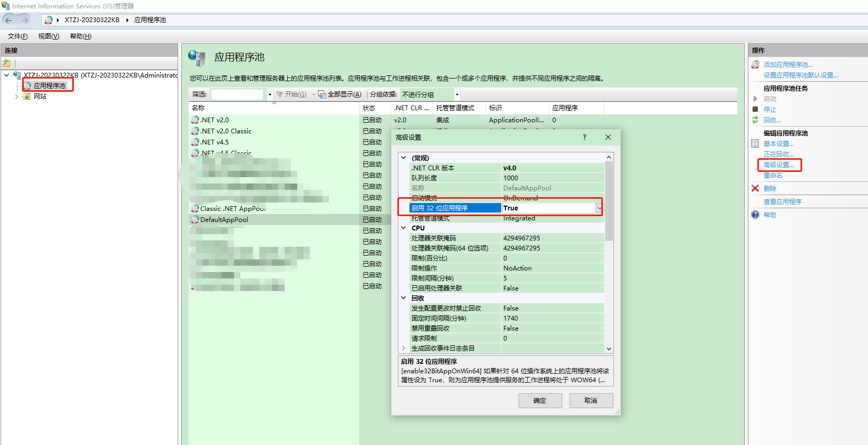Screen dimensions: 868x445
Task: Sort by 应用程序 column header
Action: tap(576, 108)
